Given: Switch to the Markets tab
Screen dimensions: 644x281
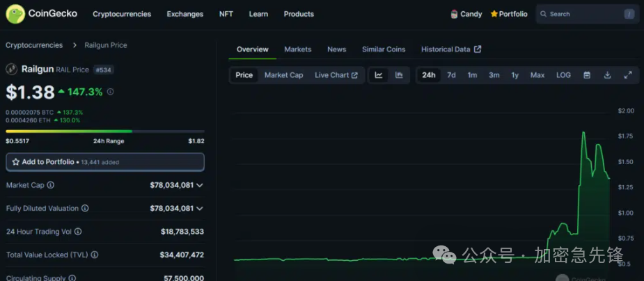Looking at the screenshot, I should [x=298, y=49].
